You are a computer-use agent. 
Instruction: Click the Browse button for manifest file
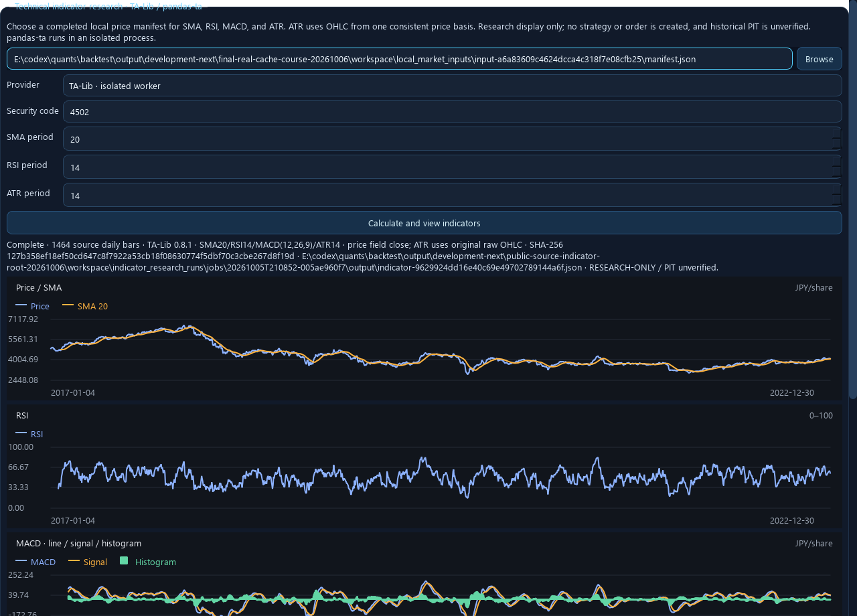coord(819,59)
